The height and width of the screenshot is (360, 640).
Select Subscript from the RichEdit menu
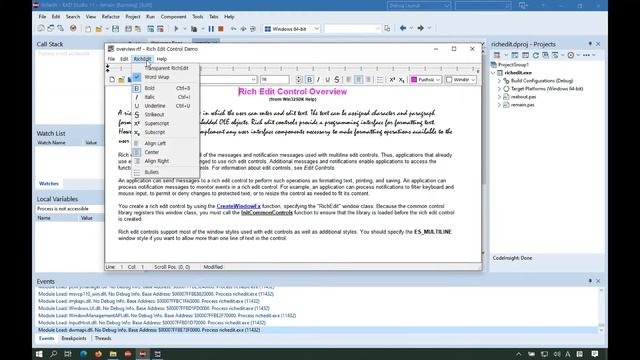(166, 132)
